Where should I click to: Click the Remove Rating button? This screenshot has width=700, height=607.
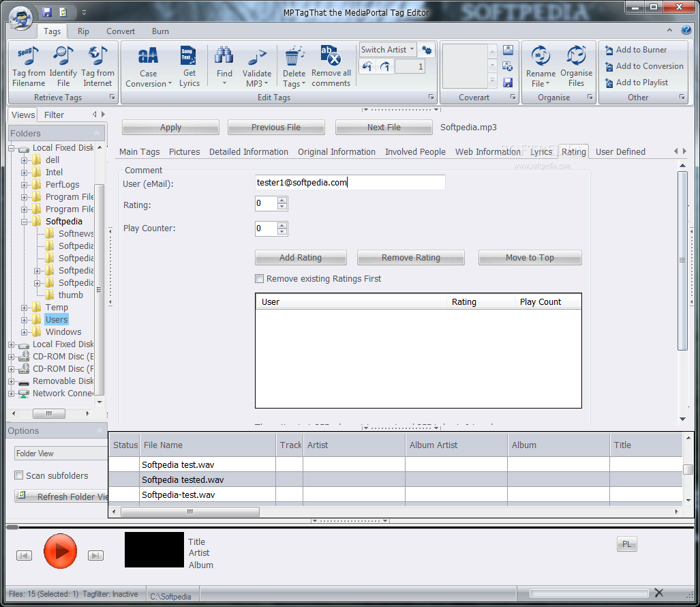click(x=411, y=258)
